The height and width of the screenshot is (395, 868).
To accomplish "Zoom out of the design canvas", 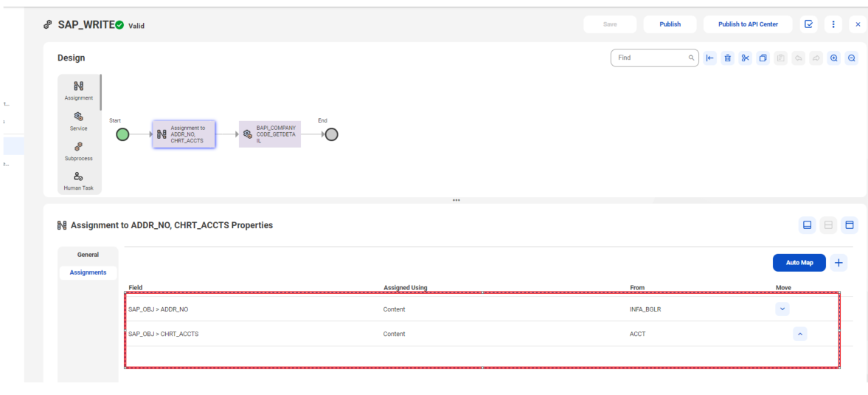I will coord(852,58).
